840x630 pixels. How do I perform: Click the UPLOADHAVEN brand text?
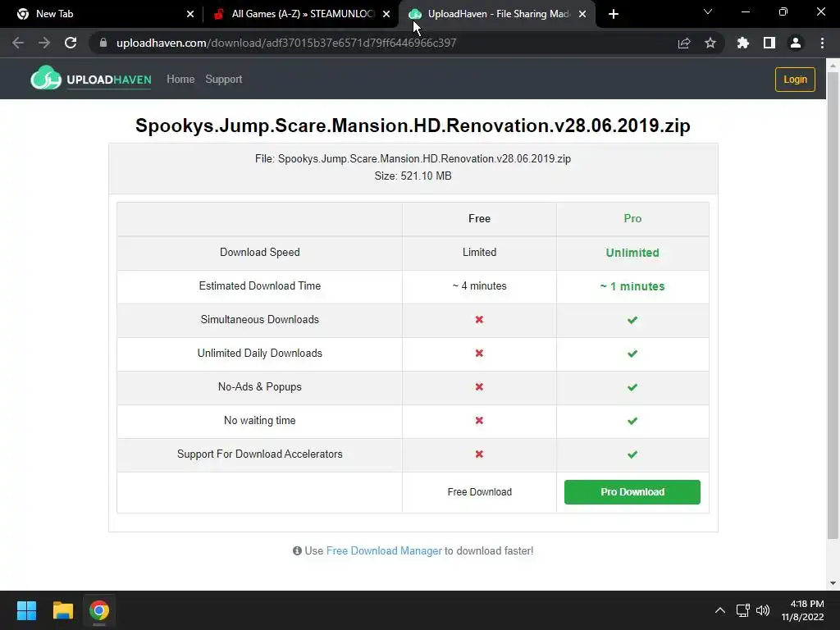109,80
